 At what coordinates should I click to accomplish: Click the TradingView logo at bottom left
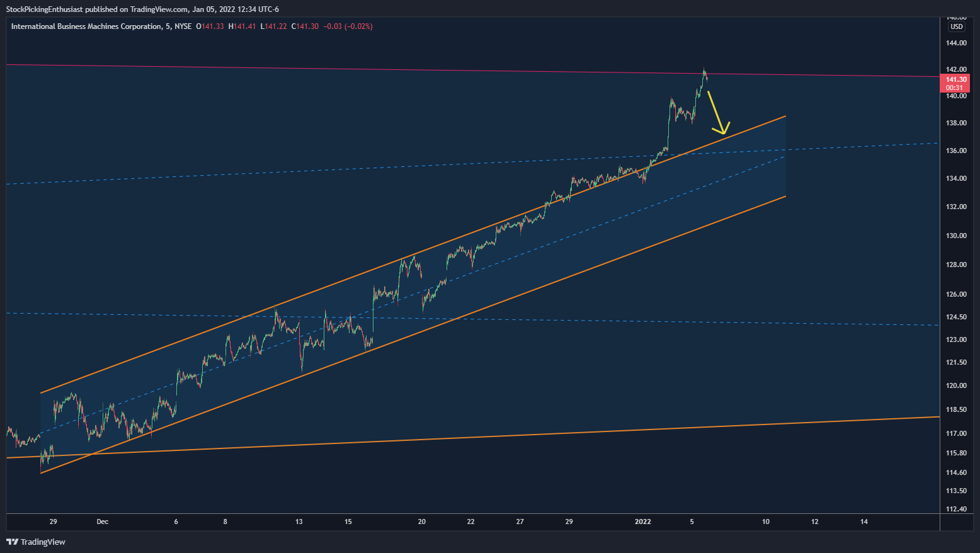[36, 542]
